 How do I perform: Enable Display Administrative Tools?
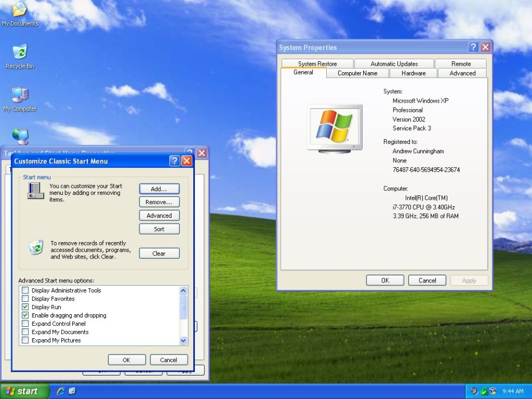[25, 290]
